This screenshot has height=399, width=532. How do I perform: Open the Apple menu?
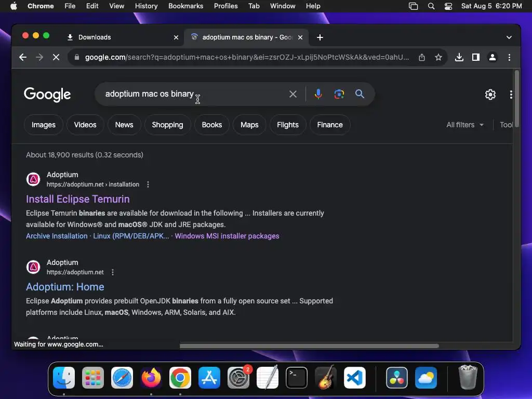[14, 6]
